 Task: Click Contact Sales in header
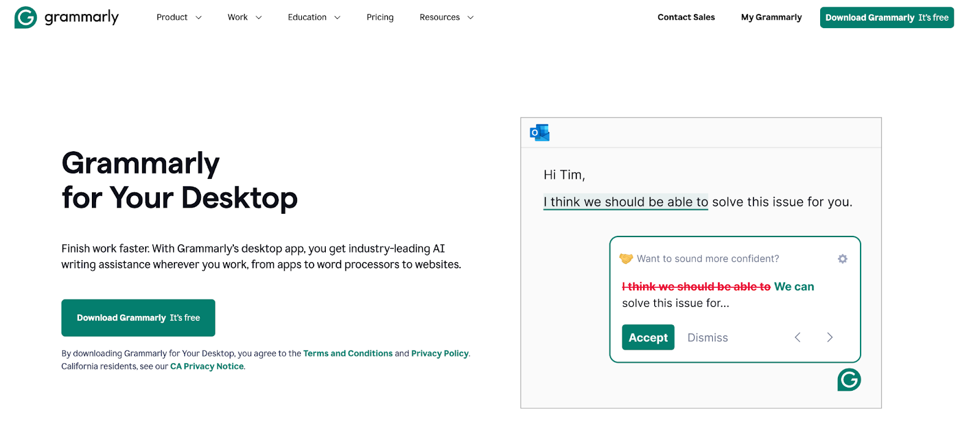[686, 17]
